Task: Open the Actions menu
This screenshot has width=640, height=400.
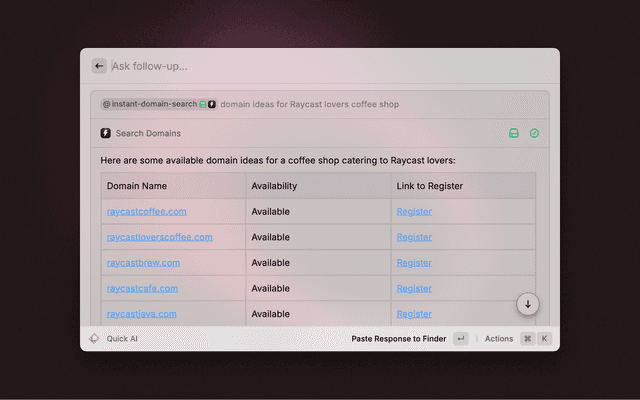Action: 499,339
